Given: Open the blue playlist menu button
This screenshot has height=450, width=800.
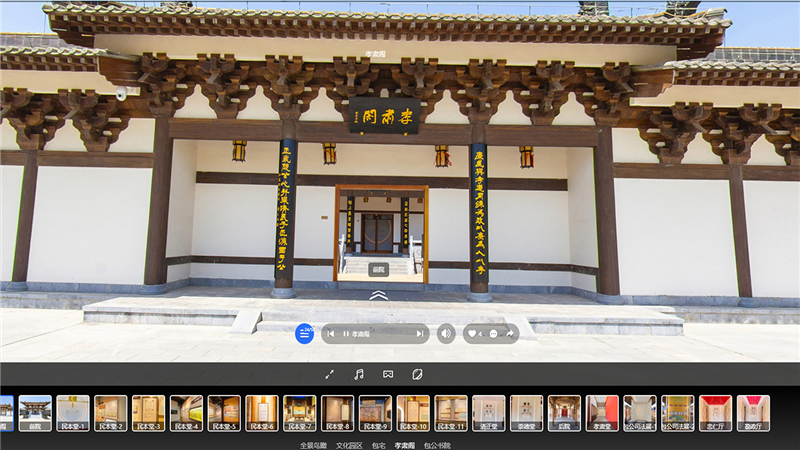Looking at the screenshot, I should [305, 334].
